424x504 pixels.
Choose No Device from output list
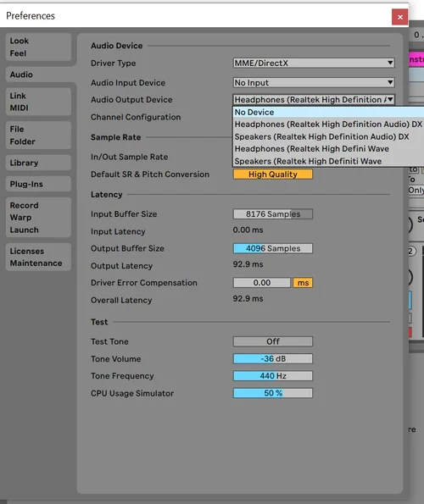pos(328,112)
